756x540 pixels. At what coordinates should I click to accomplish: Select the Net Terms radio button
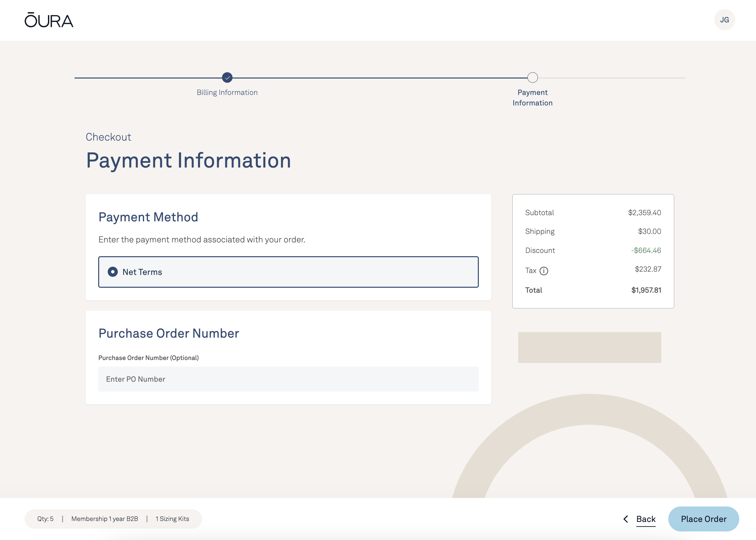point(113,272)
